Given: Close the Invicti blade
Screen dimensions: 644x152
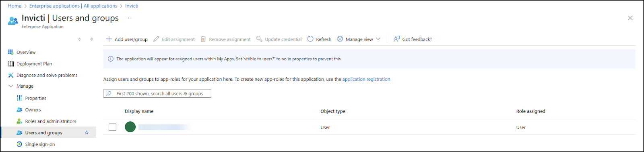Looking at the screenshot, I should (x=630, y=18).
